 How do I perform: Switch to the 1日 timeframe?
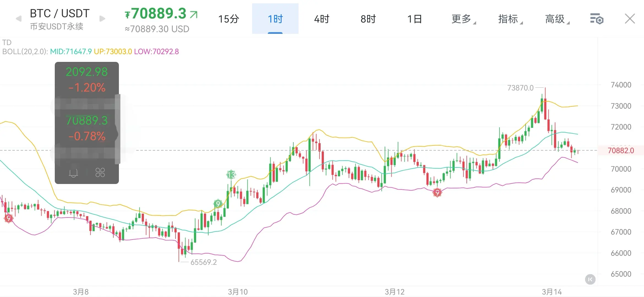tap(414, 19)
